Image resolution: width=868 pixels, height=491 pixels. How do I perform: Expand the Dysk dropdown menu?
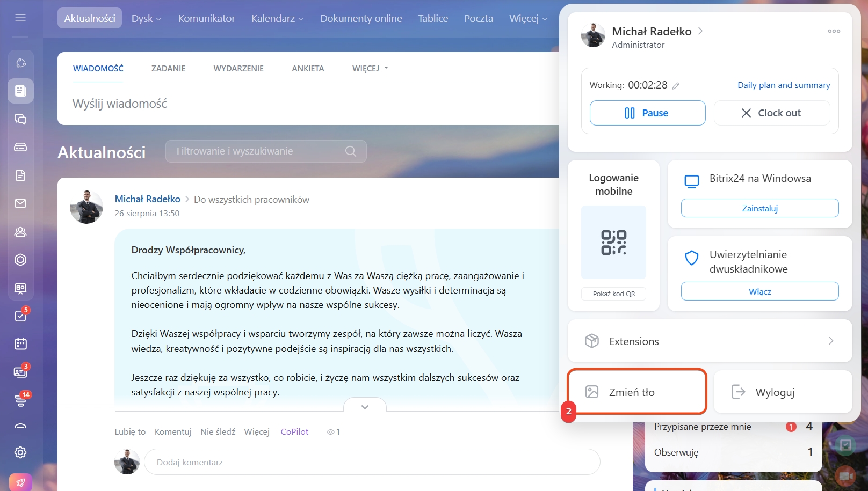146,19
